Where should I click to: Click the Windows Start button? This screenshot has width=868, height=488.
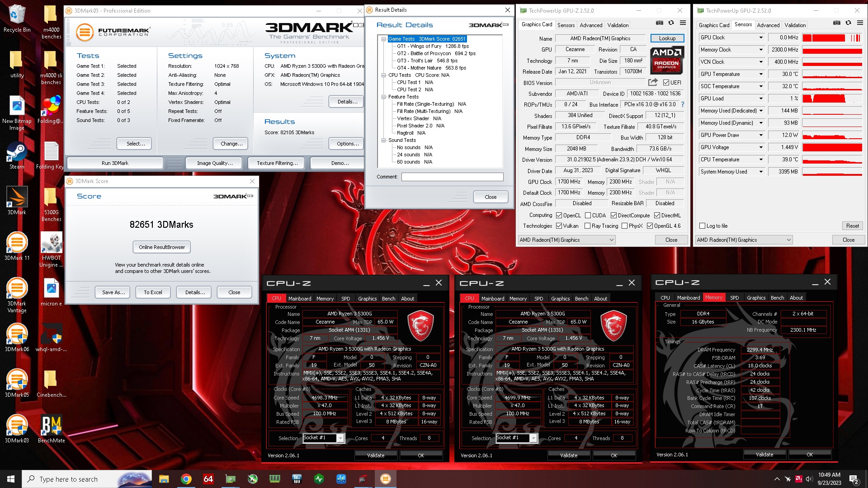[x=11, y=479]
